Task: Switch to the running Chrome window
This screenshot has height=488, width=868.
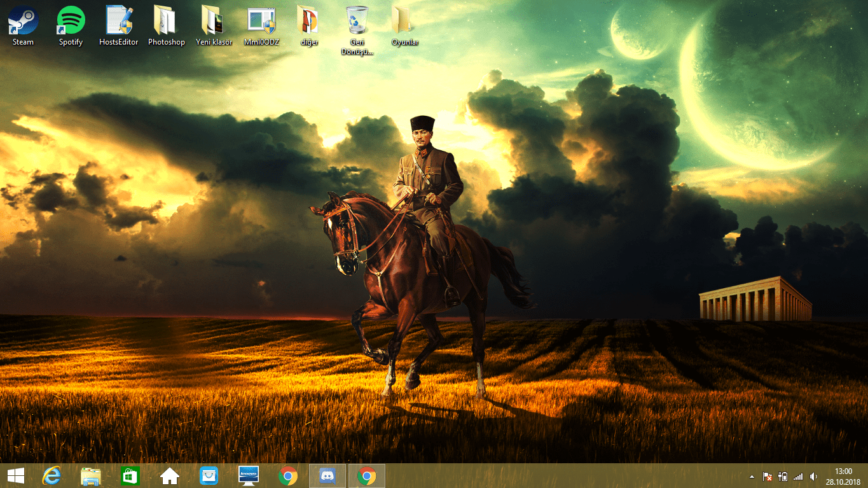Action: click(367, 476)
